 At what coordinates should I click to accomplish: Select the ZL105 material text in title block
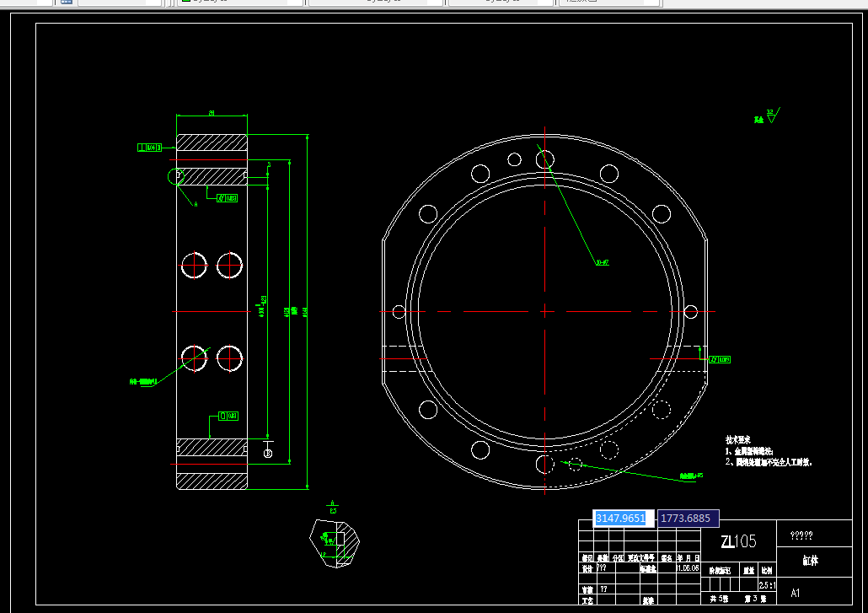[738, 541]
